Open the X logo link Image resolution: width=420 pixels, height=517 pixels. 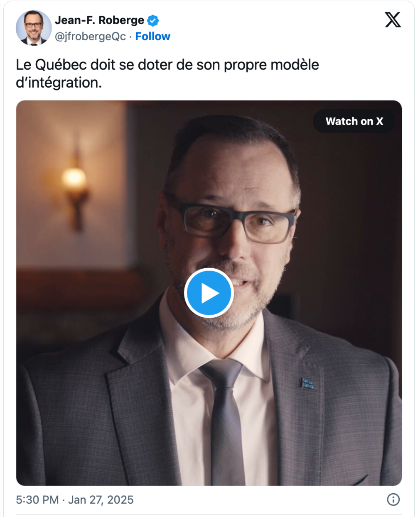(393, 20)
